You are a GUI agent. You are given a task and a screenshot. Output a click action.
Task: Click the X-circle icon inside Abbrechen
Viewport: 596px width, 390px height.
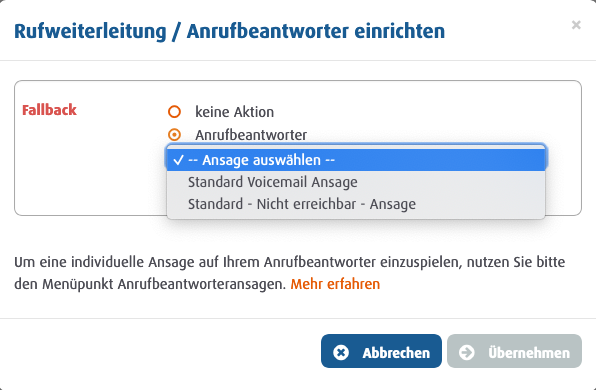(341, 352)
